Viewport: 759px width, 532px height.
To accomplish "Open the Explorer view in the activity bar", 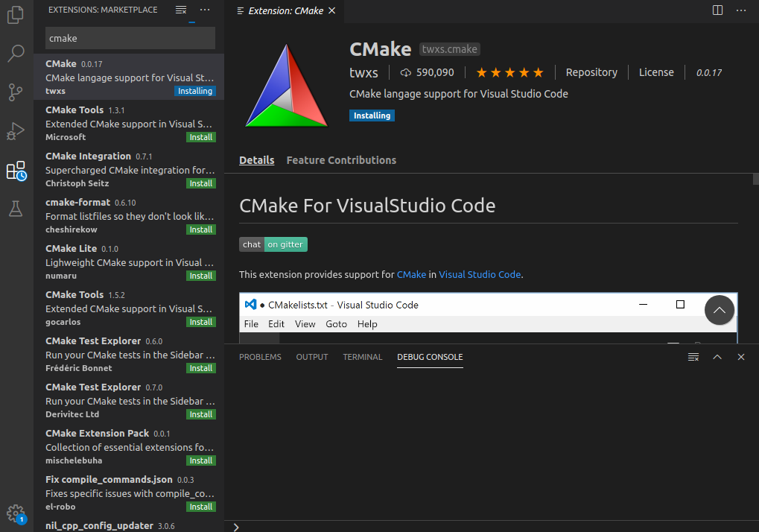I will click(16, 14).
